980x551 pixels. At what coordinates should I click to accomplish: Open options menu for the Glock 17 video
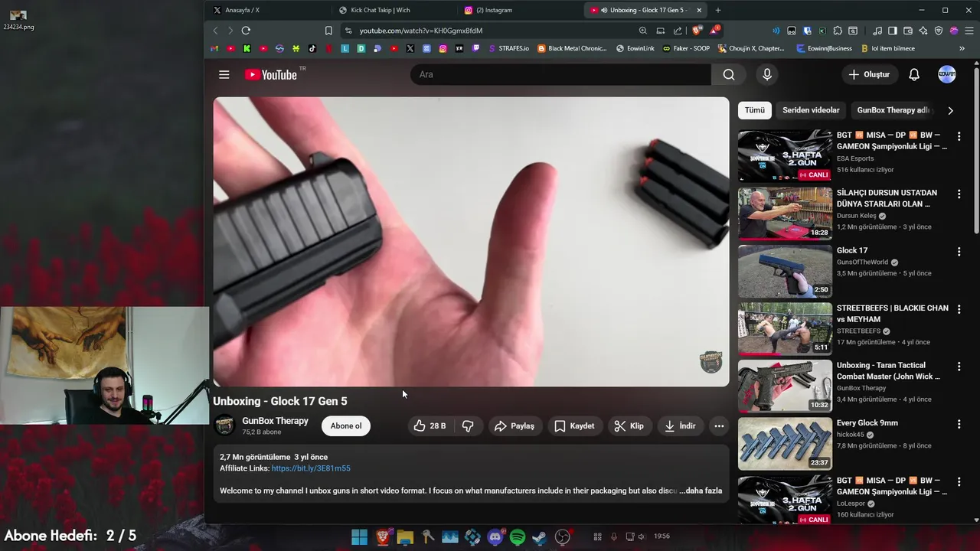959,251
